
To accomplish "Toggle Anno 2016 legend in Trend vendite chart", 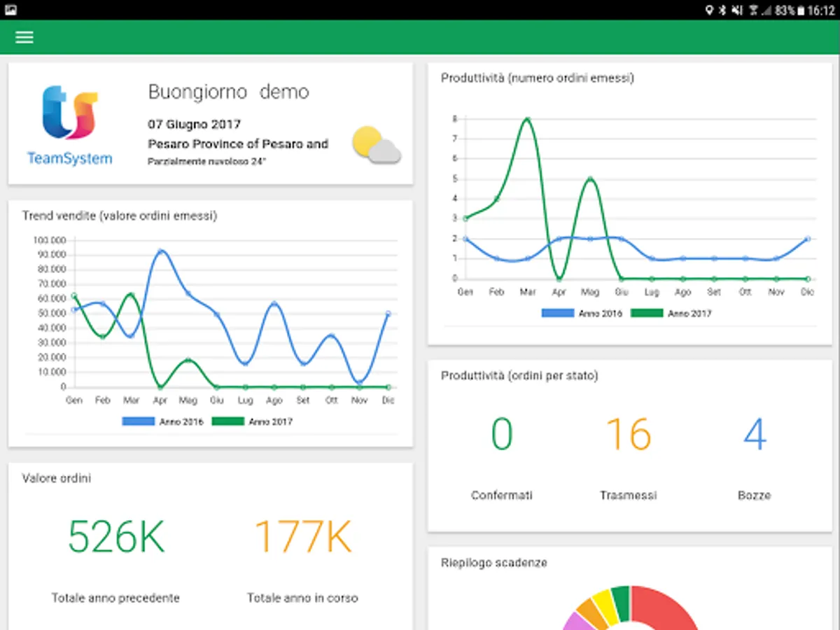I will 162,421.
